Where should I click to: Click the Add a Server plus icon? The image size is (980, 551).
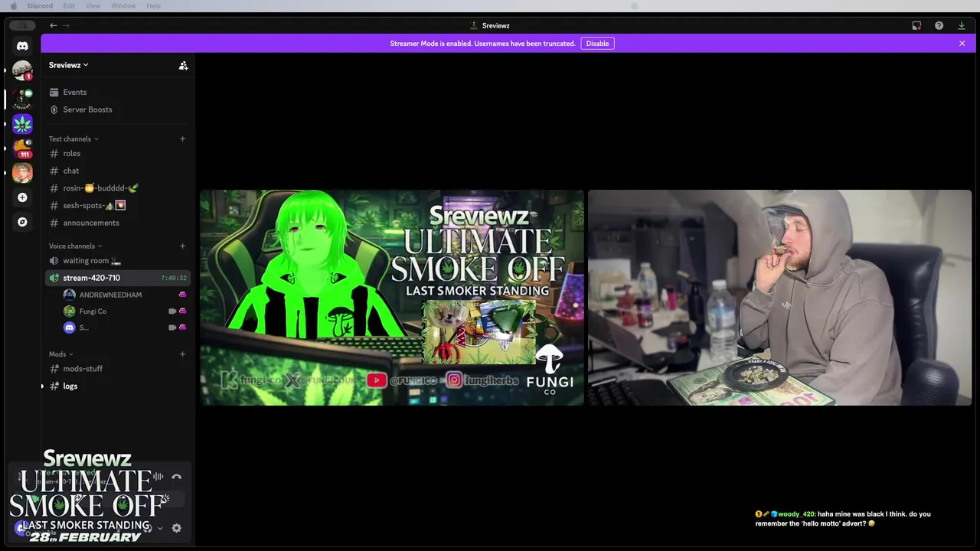pyautogui.click(x=22, y=197)
